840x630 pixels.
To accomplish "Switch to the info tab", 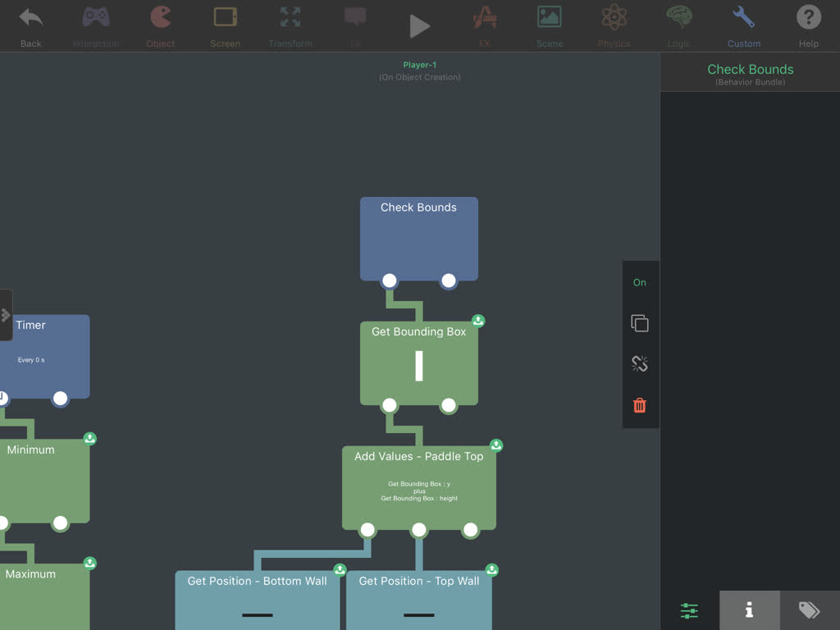I will pos(749,610).
